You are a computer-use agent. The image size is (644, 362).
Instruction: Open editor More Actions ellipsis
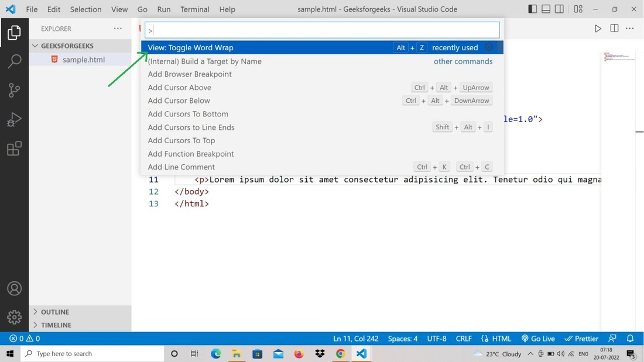[x=629, y=28]
